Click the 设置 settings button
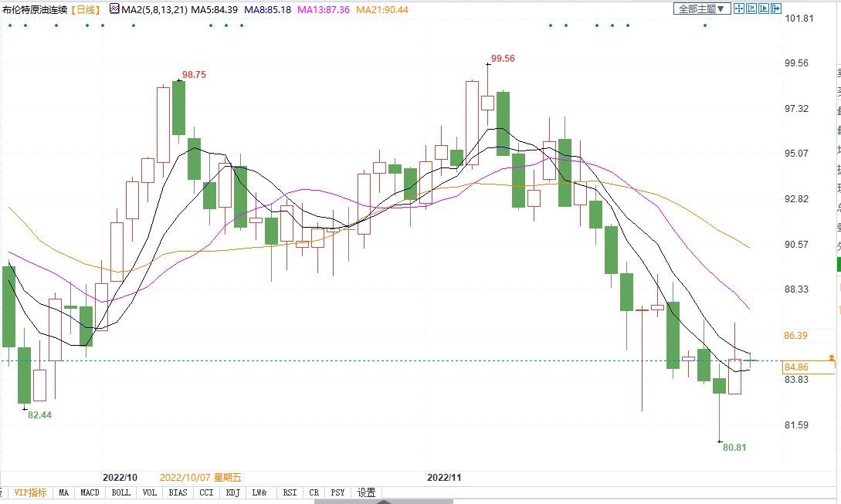Viewport: 841px width, 504px height. [366, 492]
